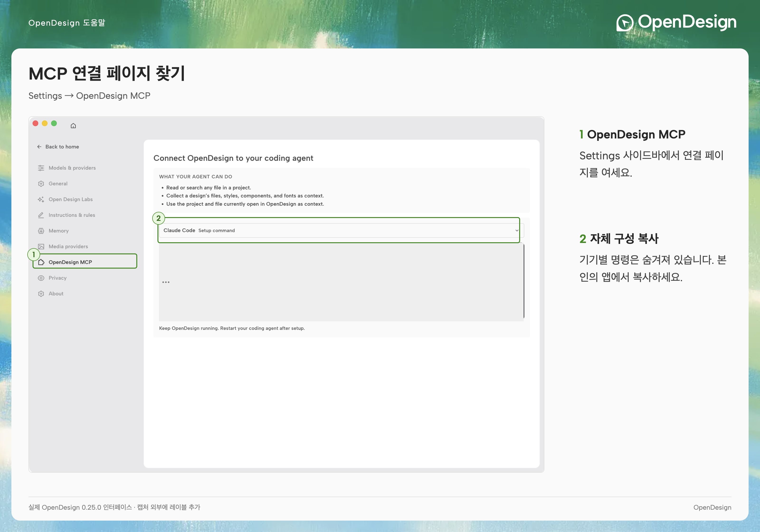
Task: Click the About gear icon
Action: pyautogui.click(x=41, y=294)
